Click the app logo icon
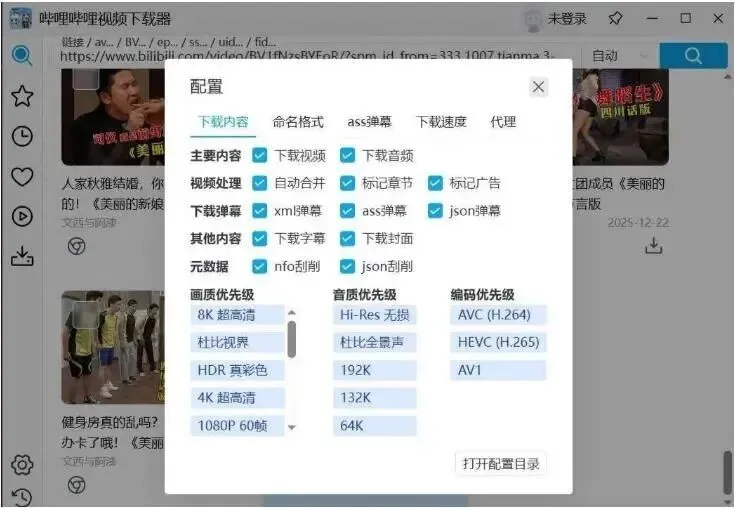Viewport: 735px width, 508px height. point(21,19)
